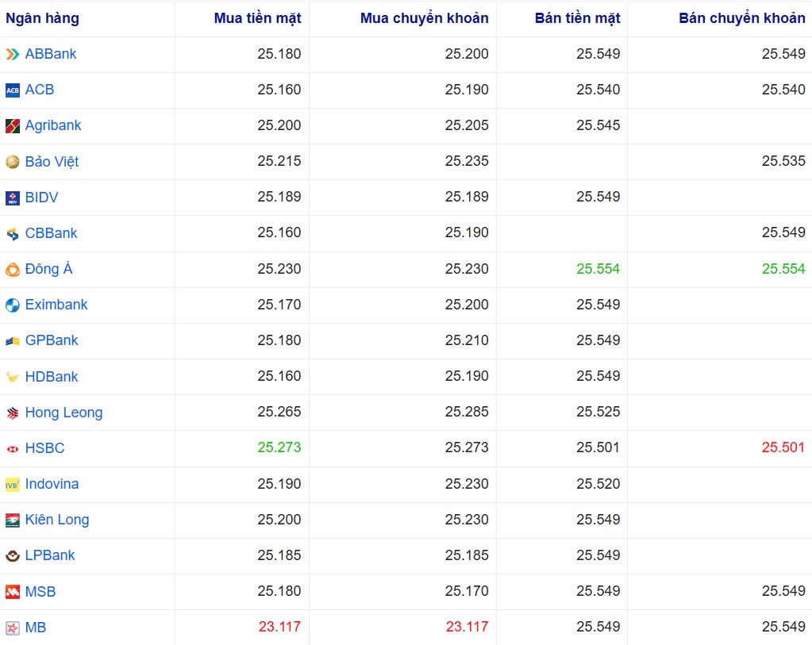Screen dimensions: 812x645
Task: Click the Eximbank globe logo icon
Action: 12,305
